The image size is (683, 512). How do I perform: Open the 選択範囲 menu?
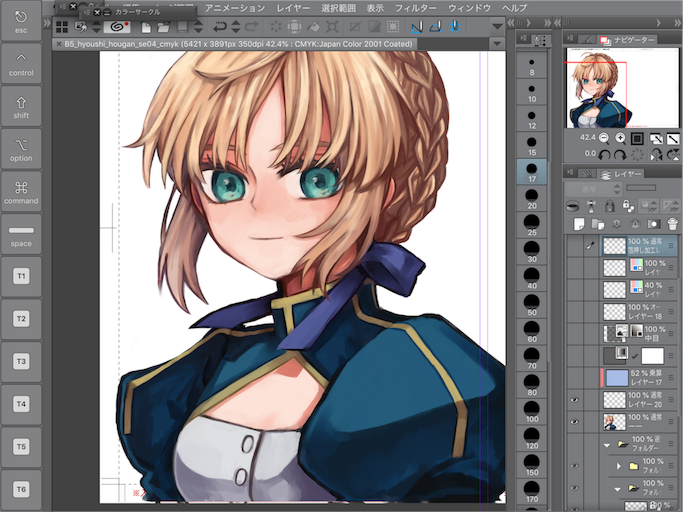(x=338, y=8)
